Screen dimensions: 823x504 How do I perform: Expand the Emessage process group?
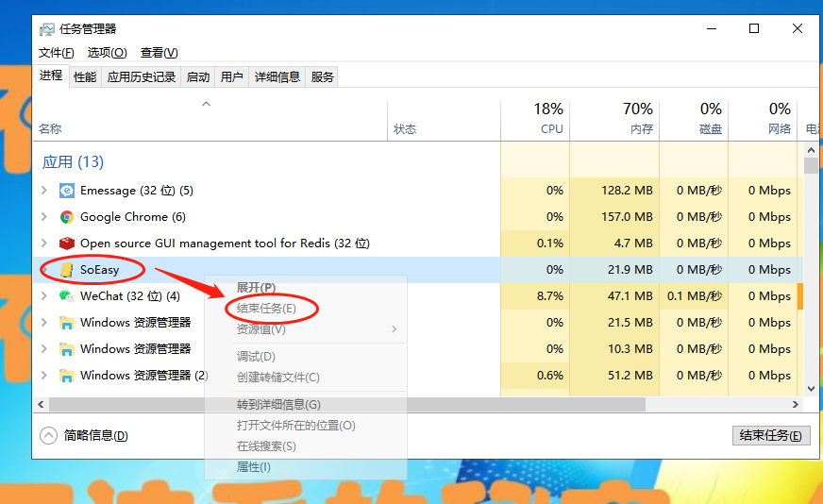coord(44,191)
